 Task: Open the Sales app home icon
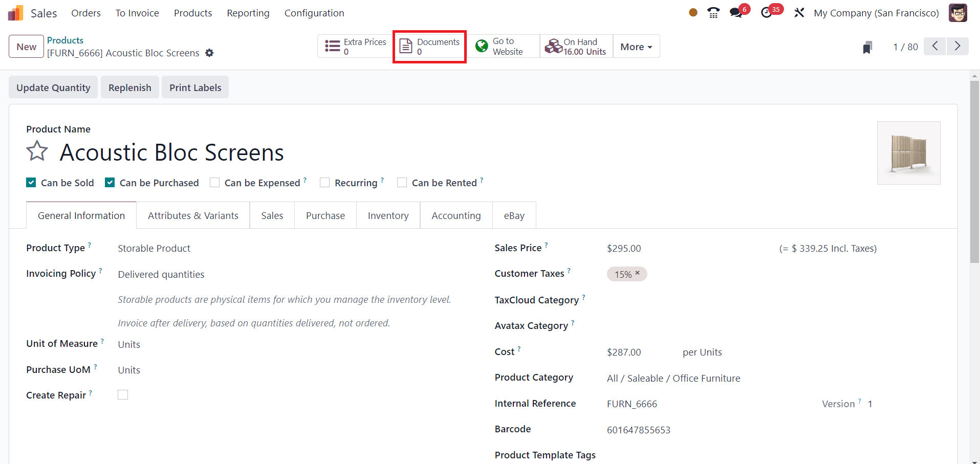pos(16,13)
